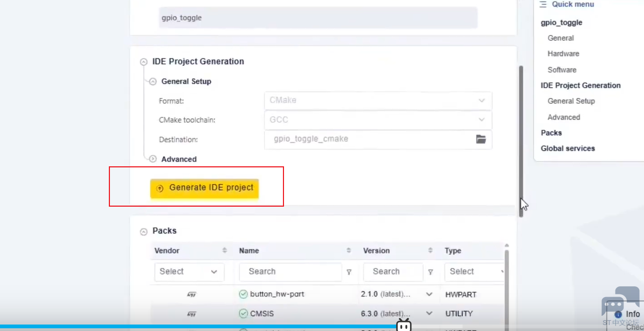This screenshot has width=644, height=331.
Task: Collapse the Packs section
Action: click(143, 232)
